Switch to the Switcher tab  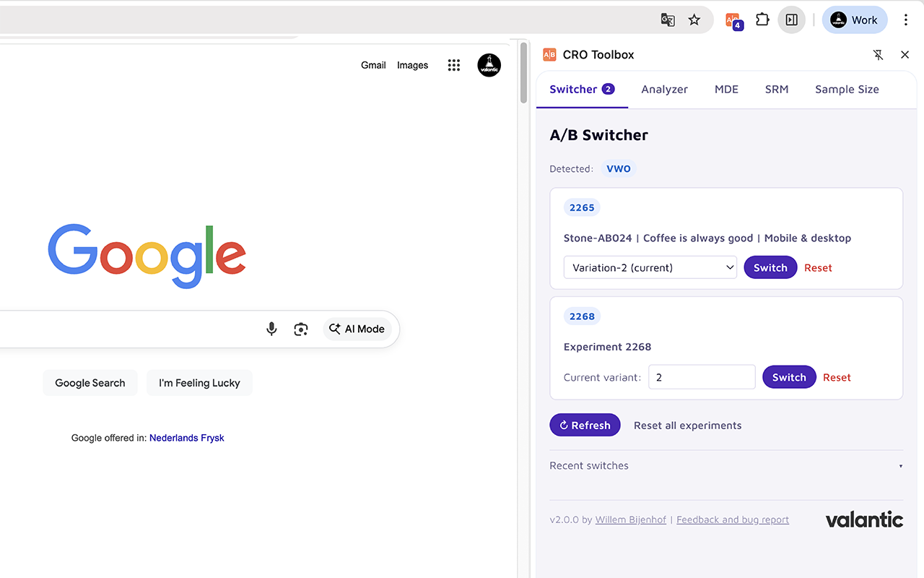pyautogui.click(x=582, y=90)
